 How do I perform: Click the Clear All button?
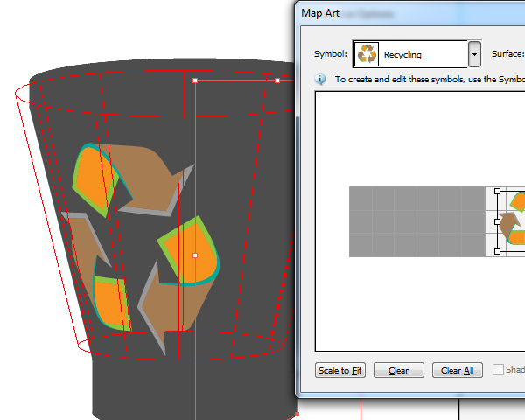(x=458, y=370)
